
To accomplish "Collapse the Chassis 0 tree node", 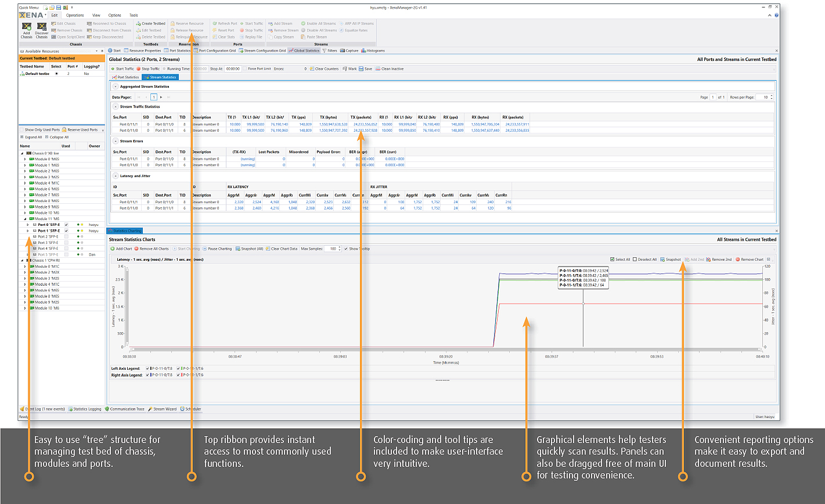I will click(21, 153).
